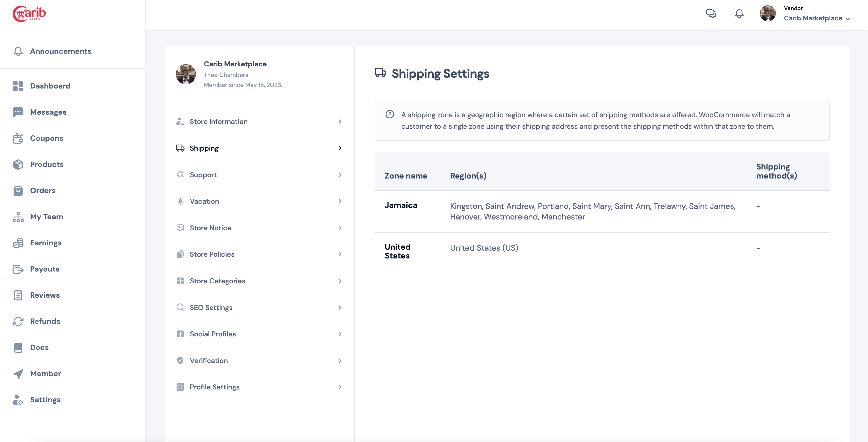Viewport: 868px width, 442px height.
Task: Select the Coupons icon in sidebar
Action: pos(18,138)
